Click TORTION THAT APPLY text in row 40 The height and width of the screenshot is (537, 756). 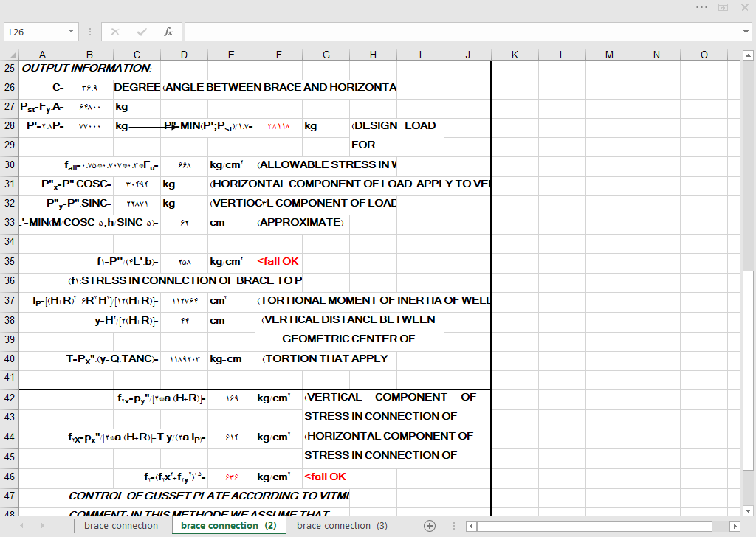tap(325, 358)
